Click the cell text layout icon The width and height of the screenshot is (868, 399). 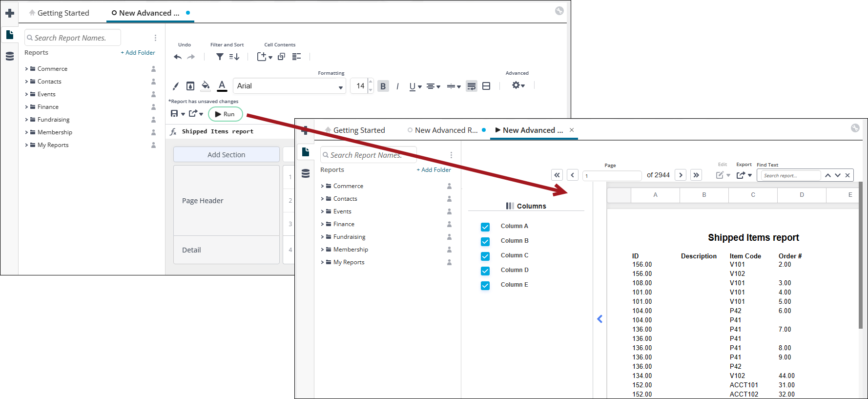pos(296,57)
